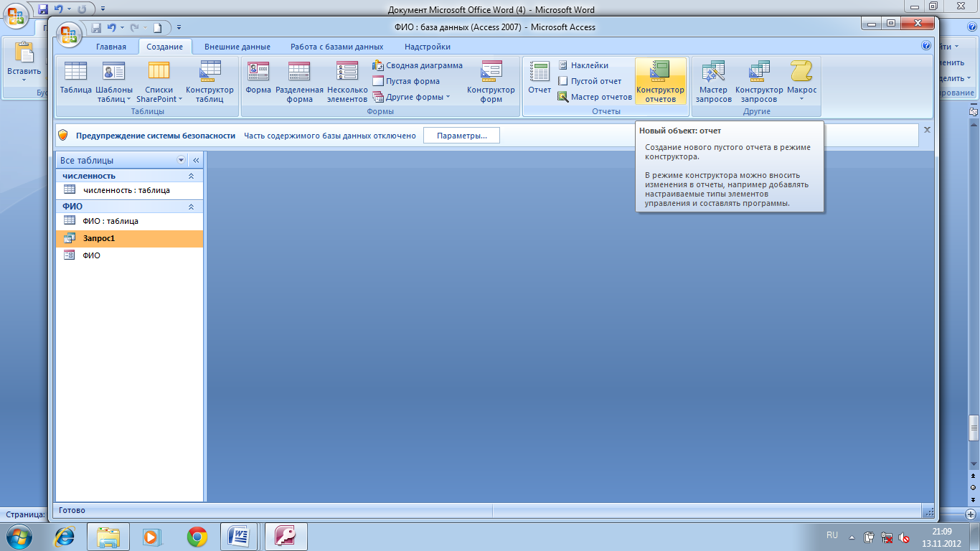This screenshot has height=551, width=980.
Task: Click the Параметры... button
Action: click(x=461, y=136)
